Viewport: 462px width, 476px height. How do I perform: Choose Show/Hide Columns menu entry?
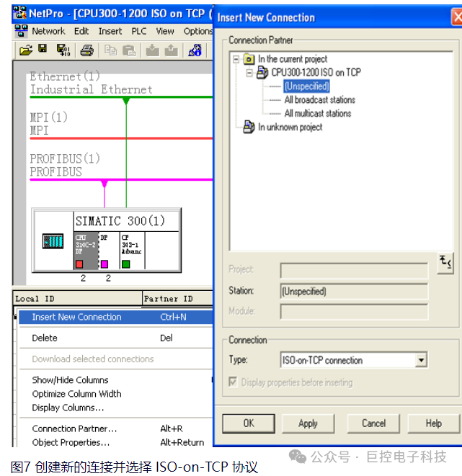116,380
